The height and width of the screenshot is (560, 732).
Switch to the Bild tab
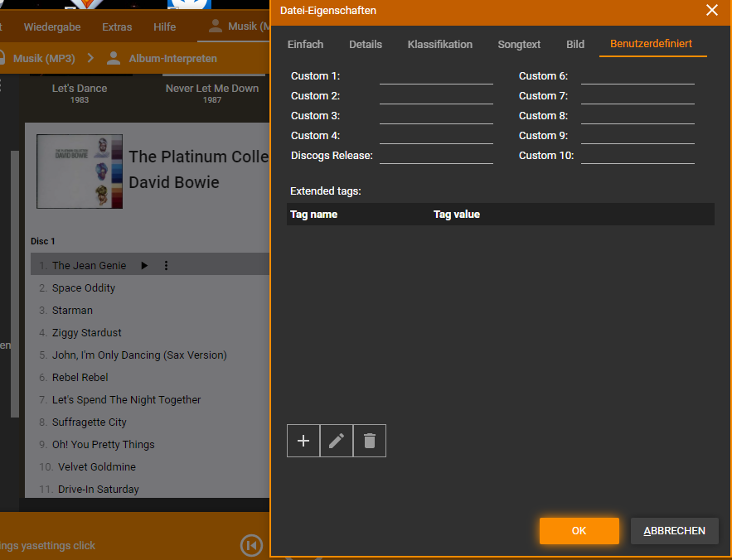(575, 45)
